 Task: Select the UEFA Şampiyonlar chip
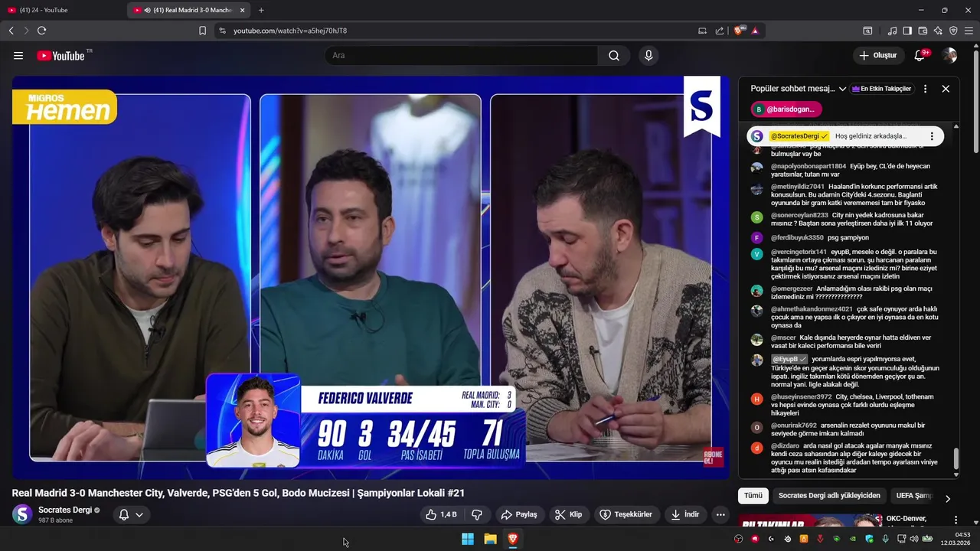pyautogui.click(x=914, y=495)
